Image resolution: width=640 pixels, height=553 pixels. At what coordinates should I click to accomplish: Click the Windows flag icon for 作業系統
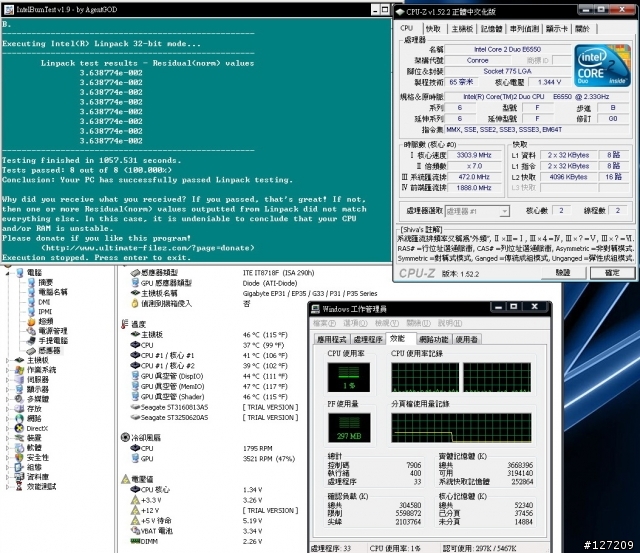coord(19,370)
